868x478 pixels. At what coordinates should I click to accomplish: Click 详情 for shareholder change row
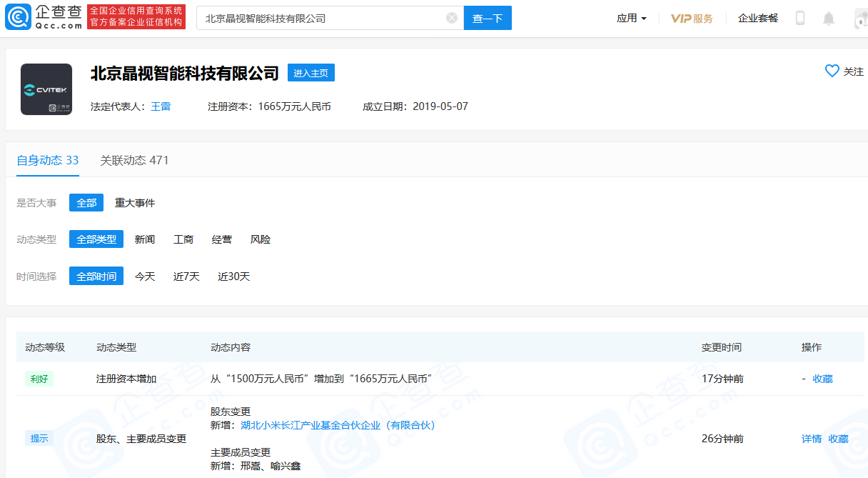point(812,439)
